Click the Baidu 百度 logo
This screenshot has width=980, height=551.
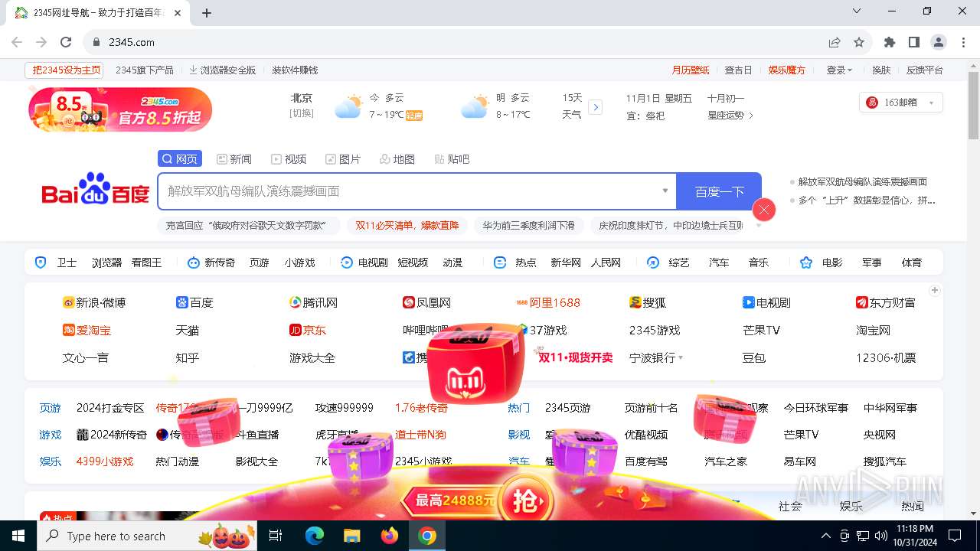coord(95,189)
